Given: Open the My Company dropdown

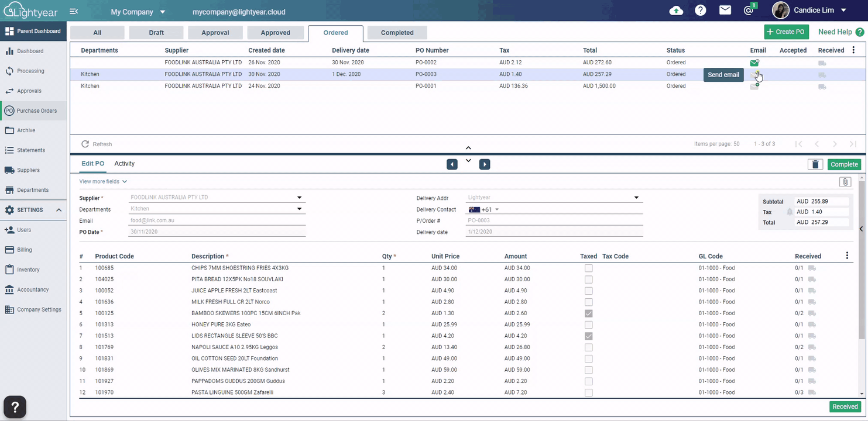Looking at the screenshot, I should pyautogui.click(x=138, y=12).
